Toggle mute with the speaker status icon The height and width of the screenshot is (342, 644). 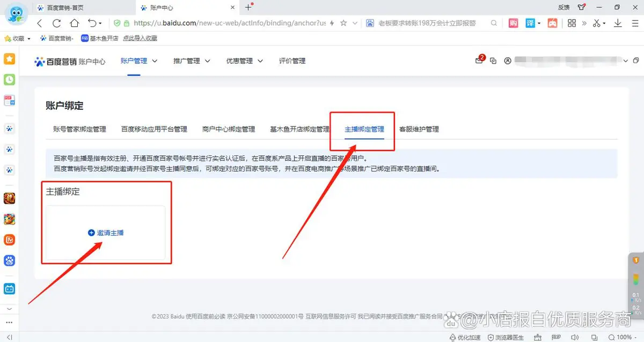[575, 337]
